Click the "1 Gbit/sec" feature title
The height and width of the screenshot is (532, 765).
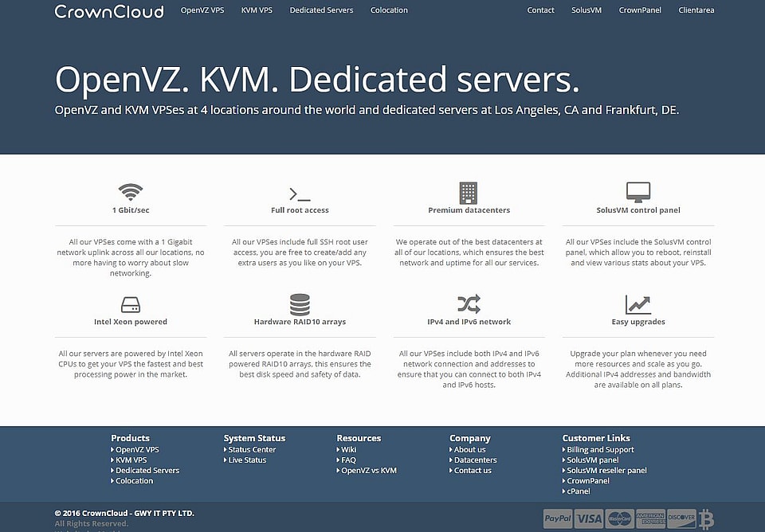131,210
